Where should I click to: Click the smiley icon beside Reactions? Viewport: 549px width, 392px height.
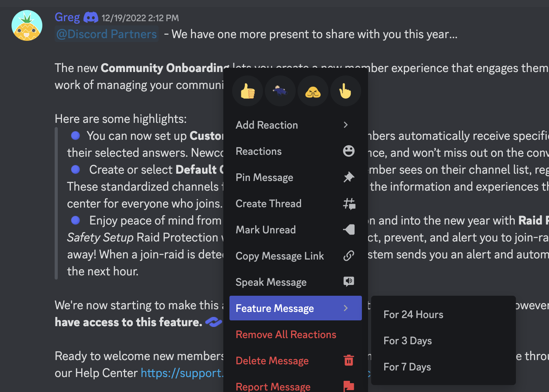pyautogui.click(x=348, y=151)
